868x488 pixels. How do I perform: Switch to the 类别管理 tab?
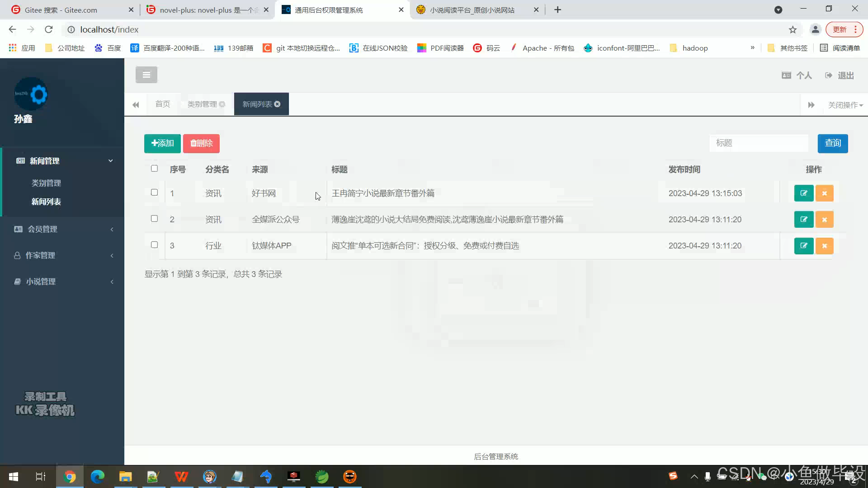point(202,104)
